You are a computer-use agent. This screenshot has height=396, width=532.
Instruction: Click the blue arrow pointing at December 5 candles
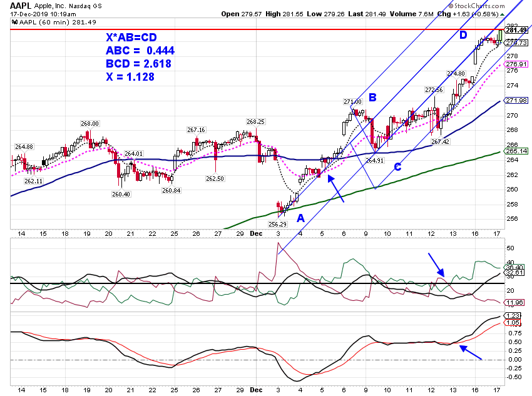pyautogui.click(x=335, y=188)
